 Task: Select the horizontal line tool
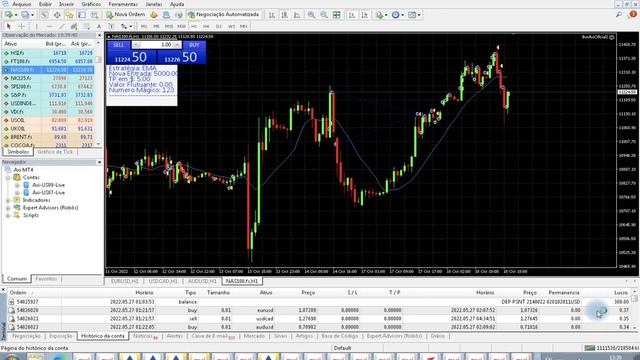pos(49,27)
